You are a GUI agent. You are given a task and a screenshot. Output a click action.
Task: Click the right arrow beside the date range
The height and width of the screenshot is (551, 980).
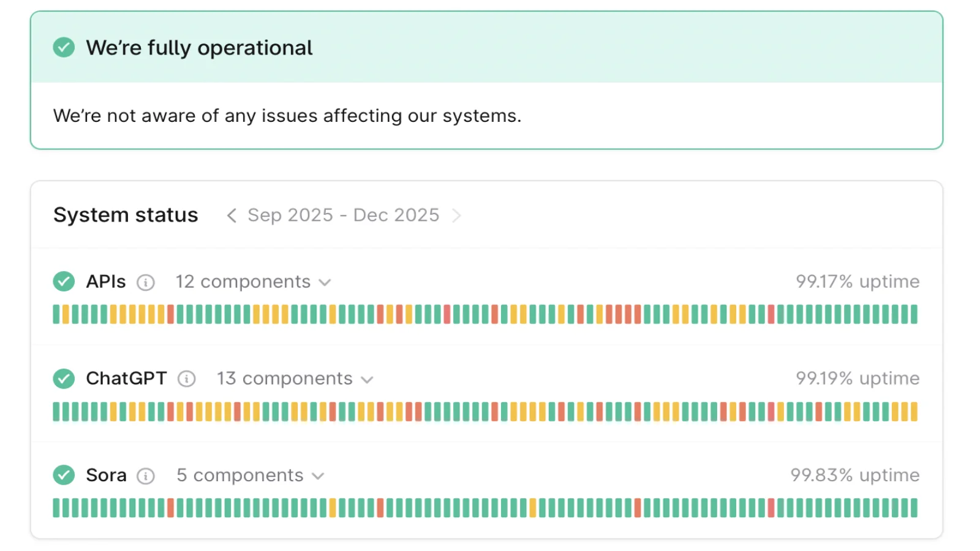tap(457, 216)
